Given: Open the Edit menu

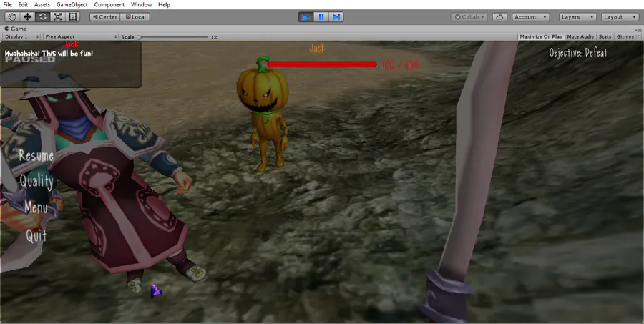Looking at the screenshot, I should pos(23,4).
